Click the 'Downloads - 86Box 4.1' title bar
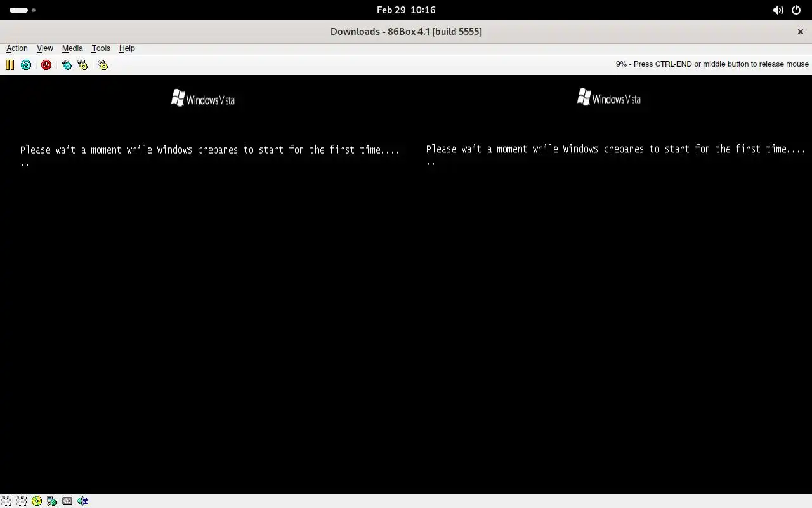 point(406,32)
